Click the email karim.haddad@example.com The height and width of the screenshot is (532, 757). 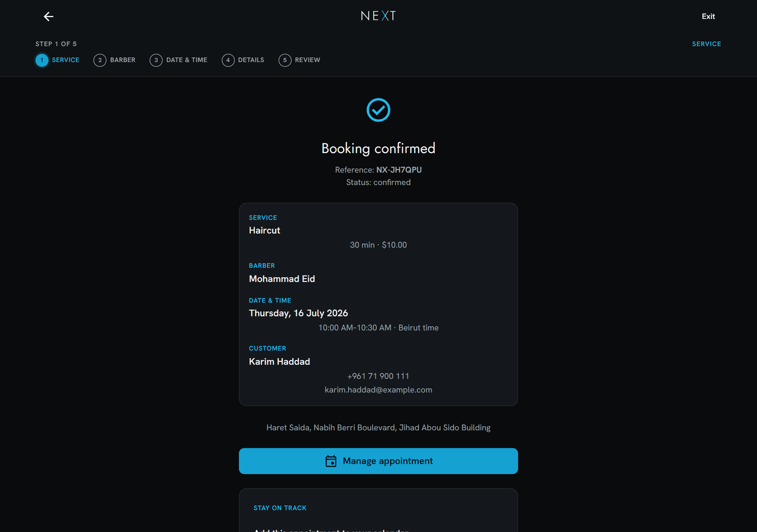tap(378, 390)
